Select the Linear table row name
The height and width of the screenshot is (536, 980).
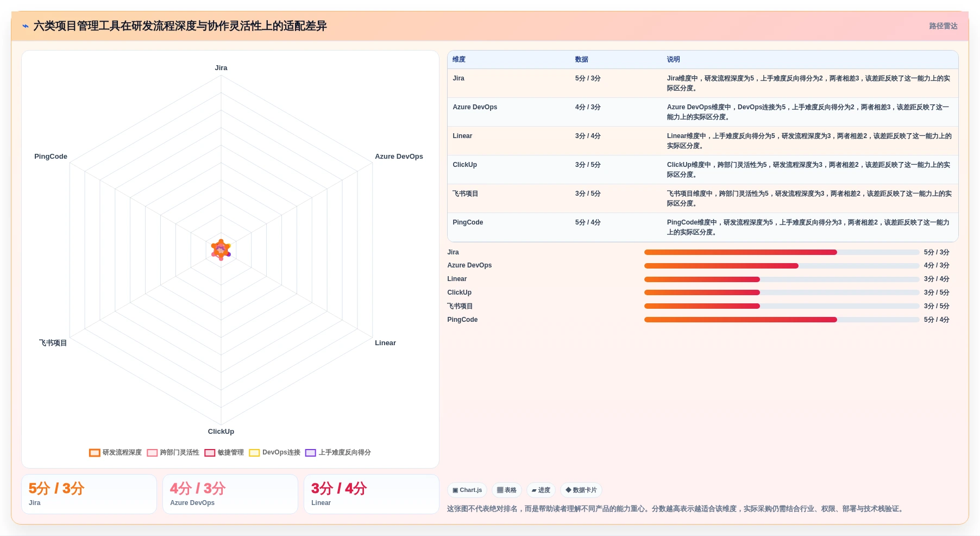point(462,136)
